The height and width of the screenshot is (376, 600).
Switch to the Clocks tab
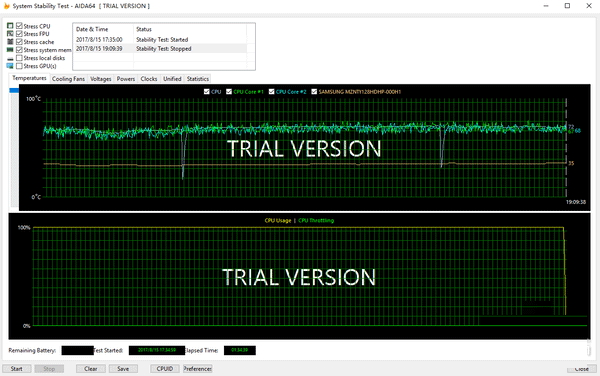tap(149, 79)
